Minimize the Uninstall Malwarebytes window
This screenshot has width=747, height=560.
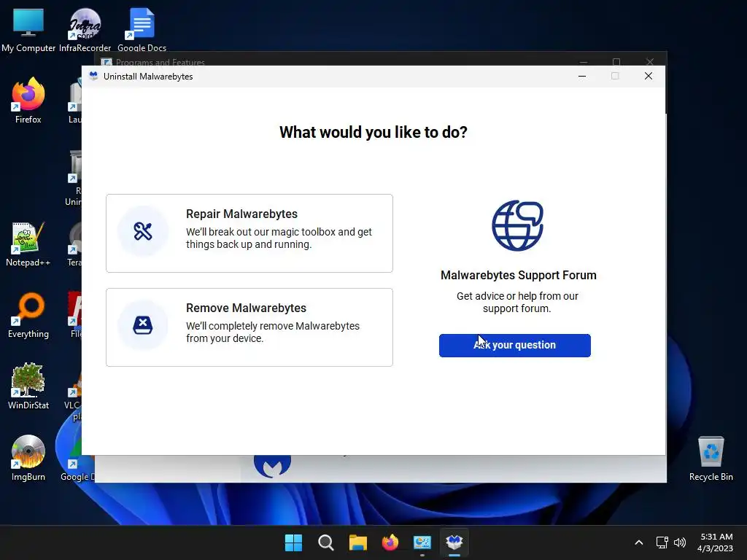(582, 76)
